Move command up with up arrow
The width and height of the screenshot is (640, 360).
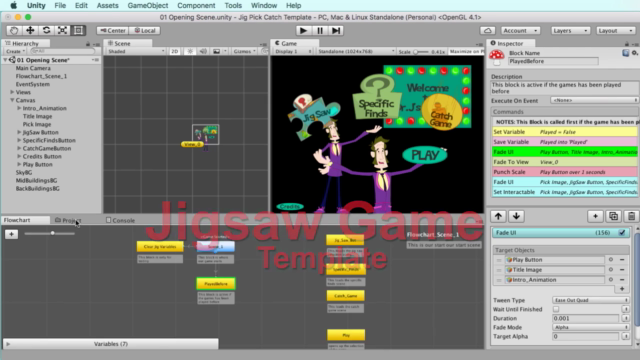point(498,216)
